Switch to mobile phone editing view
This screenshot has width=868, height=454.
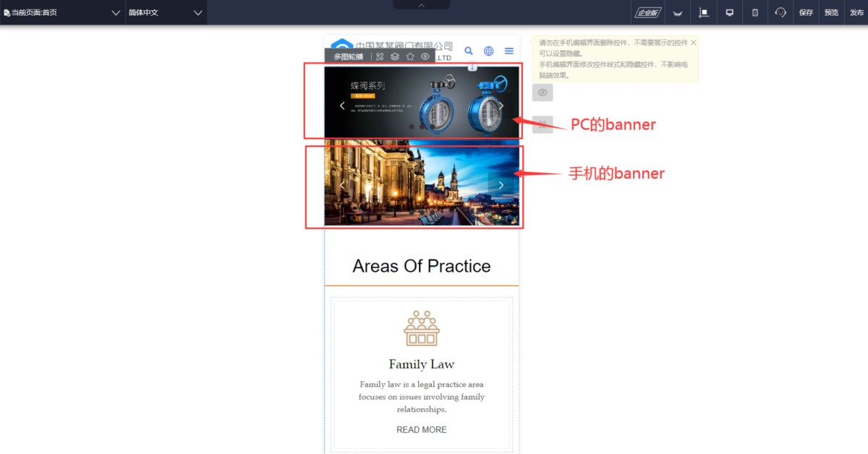tap(755, 12)
